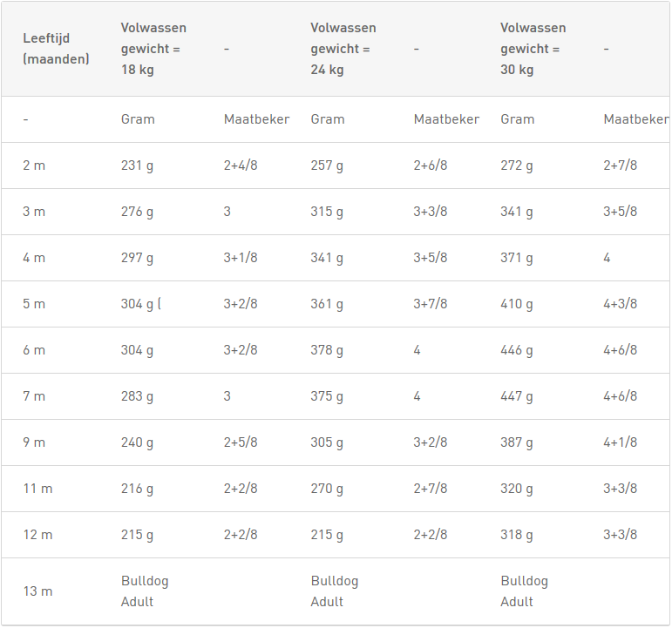Click the 2 m row label
This screenshot has height=628, width=672.
pyautogui.click(x=34, y=165)
